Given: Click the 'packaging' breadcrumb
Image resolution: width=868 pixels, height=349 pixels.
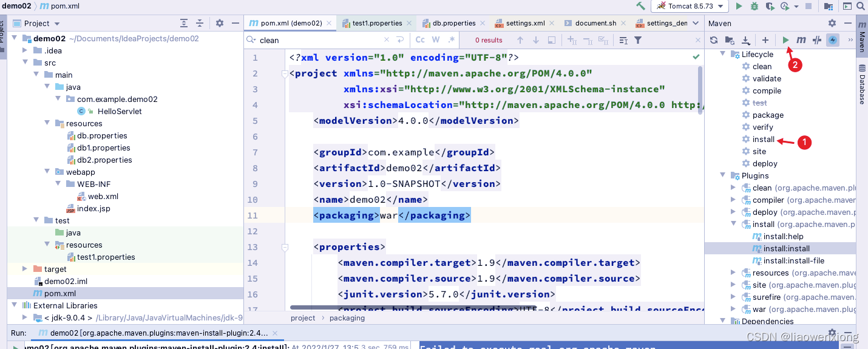Looking at the screenshot, I should pyautogui.click(x=347, y=317).
